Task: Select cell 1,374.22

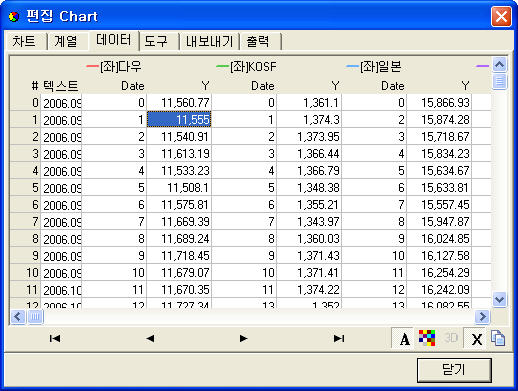Action: pyautogui.click(x=309, y=289)
